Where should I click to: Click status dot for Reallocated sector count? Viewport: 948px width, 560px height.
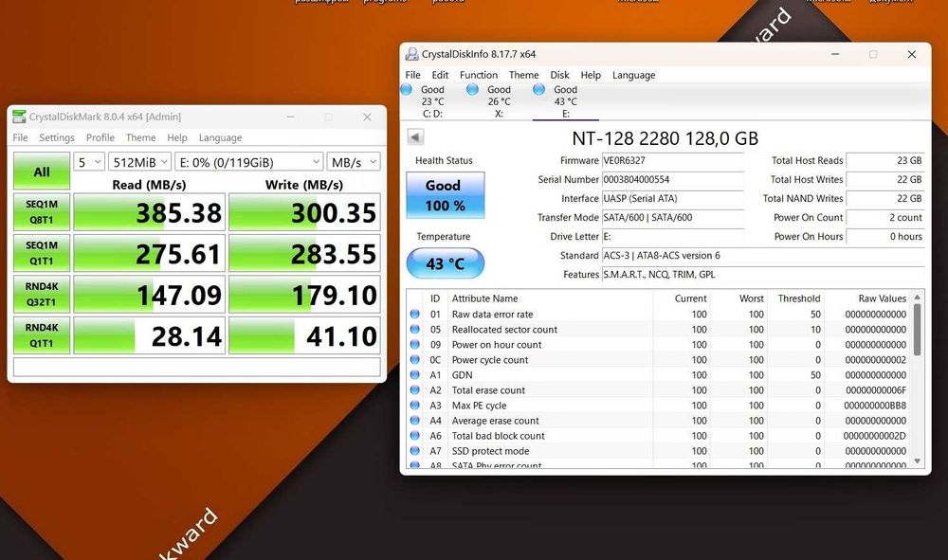415,329
